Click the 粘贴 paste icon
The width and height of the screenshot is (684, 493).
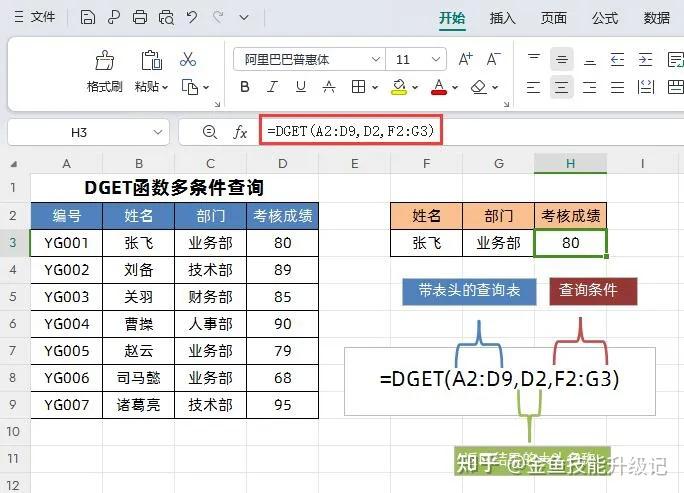pyautogui.click(x=151, y=60)
